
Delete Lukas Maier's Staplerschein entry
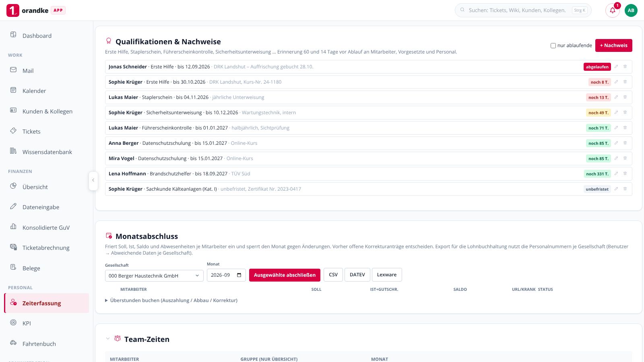click(x=625, y=97)
